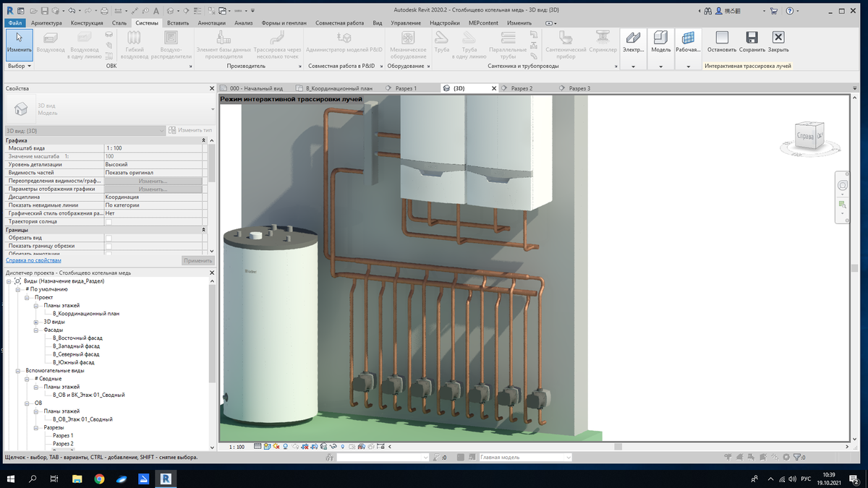
Task: Click the Закрыть ray trace icon
Action: [778, 42]
